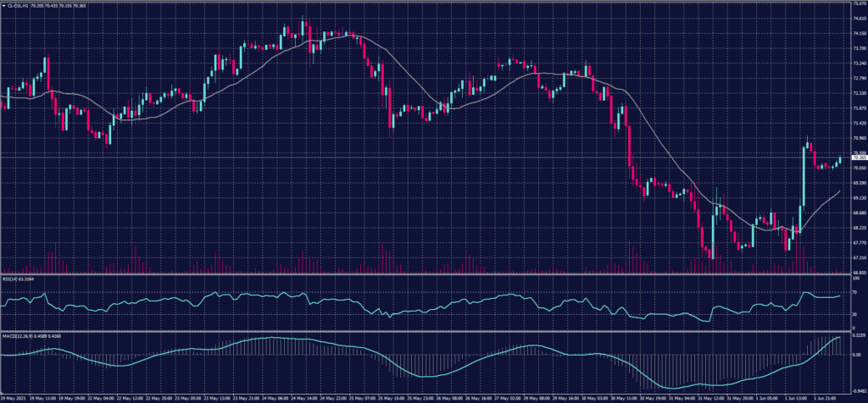Click the CL-OIL,H1 symbol label
Screen dimensions: 868x403
pos(17,4)
